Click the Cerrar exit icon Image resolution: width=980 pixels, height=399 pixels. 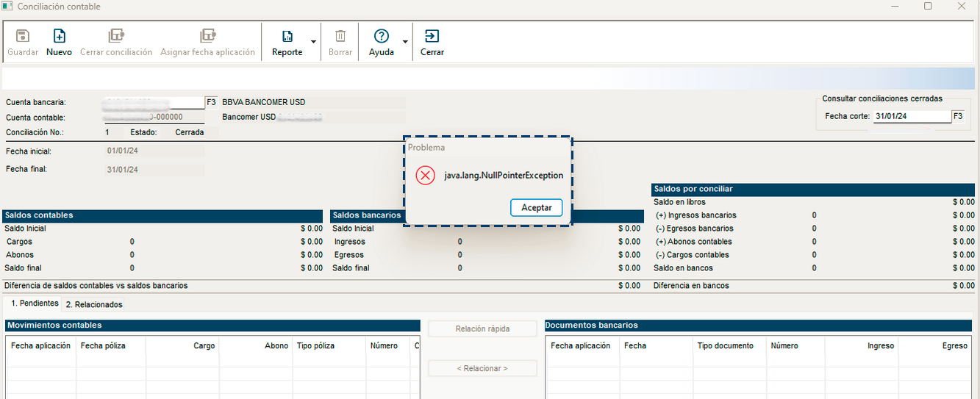pyautogui.click(x=432, y=36)
